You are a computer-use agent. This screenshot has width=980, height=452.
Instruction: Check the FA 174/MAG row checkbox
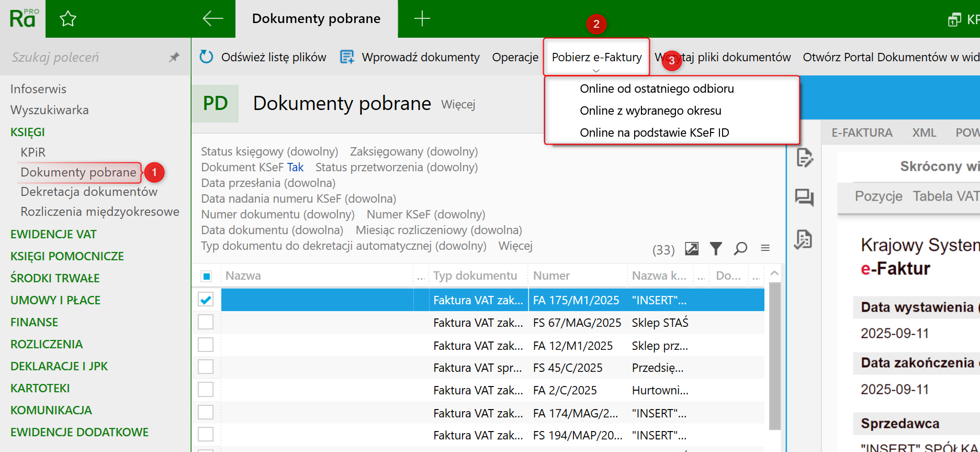tap(206, 413)
